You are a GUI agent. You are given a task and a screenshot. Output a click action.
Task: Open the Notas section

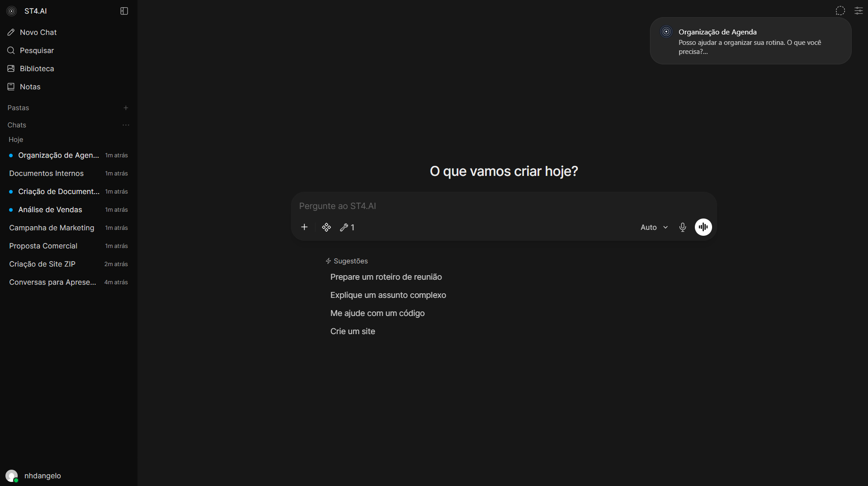[68, 87]
